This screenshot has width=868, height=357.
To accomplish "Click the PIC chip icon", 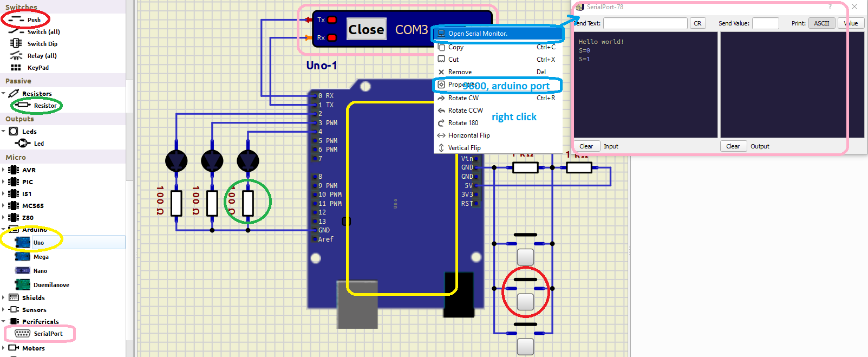I will coord(14,182).
